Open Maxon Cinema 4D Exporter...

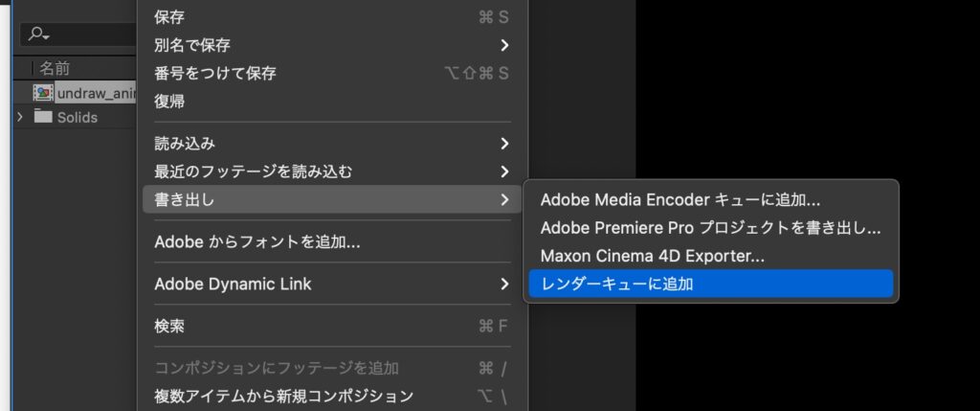point(652,256)
